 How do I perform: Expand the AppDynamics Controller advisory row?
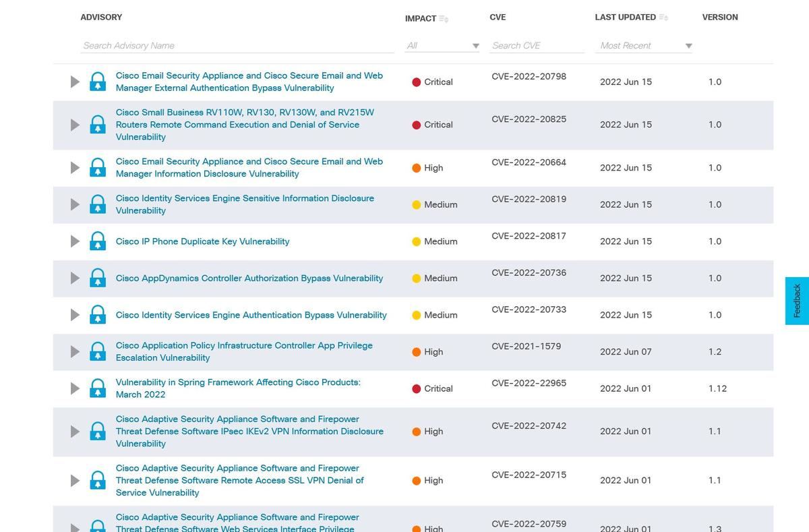pyautogui.click(x=75, y=278)
